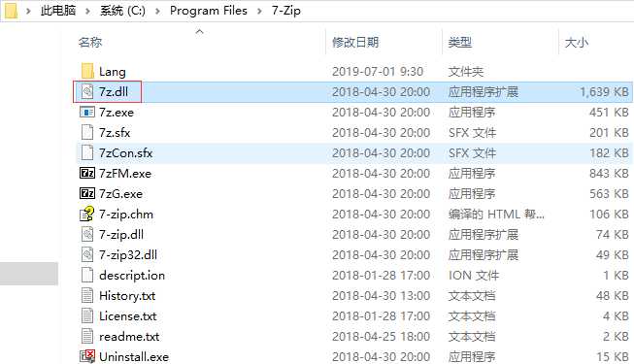Click the 7zG.exe 7z logo icon

87,193
